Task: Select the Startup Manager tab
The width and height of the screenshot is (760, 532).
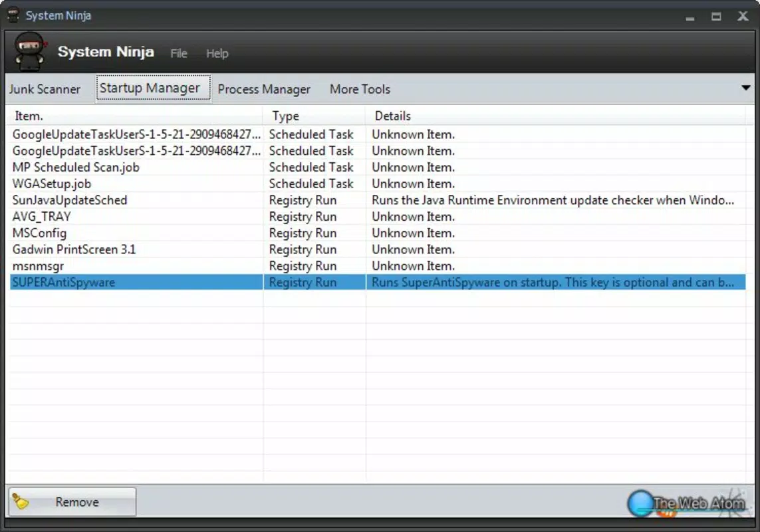Action: click(153, 88)
